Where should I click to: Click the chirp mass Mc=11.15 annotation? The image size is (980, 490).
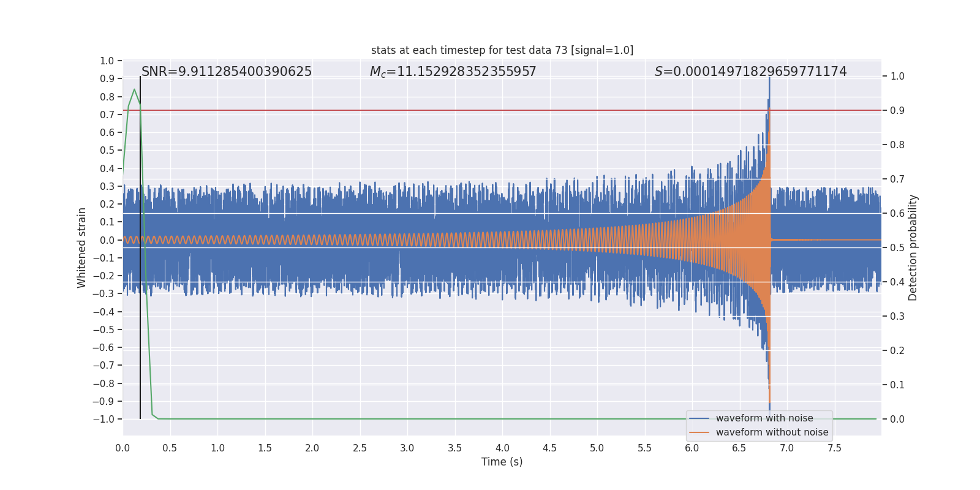click(453, 72)
